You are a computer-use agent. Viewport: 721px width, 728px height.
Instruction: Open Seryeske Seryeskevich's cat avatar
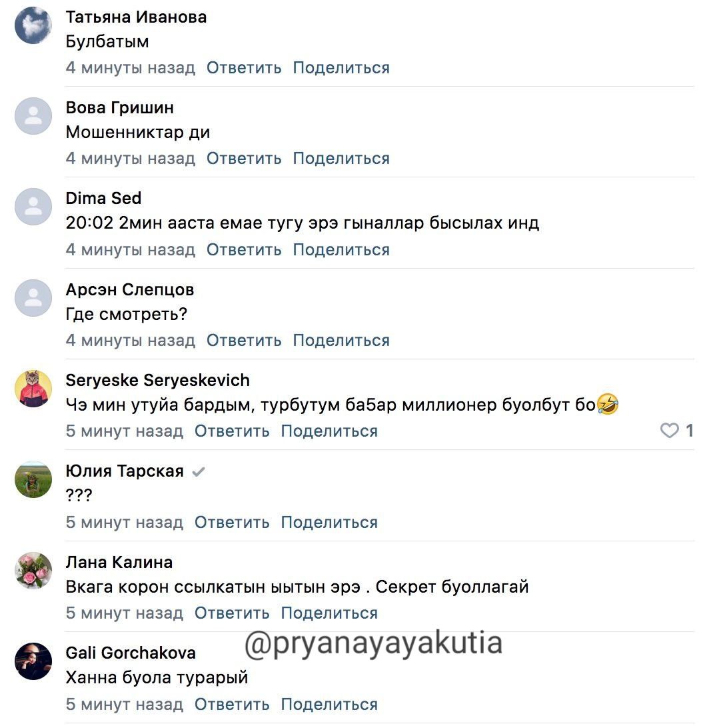pyautogui.click(x=33, y=388)
